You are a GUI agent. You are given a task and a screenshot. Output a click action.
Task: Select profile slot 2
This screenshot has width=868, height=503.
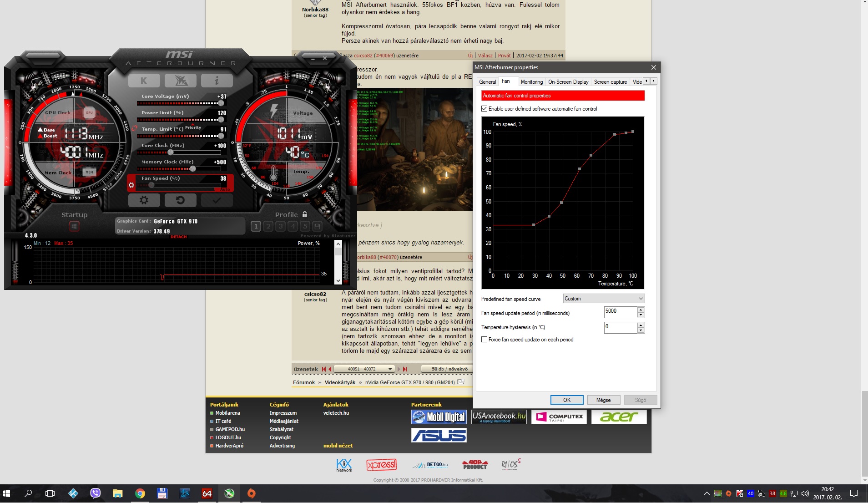tap(268, 226)
